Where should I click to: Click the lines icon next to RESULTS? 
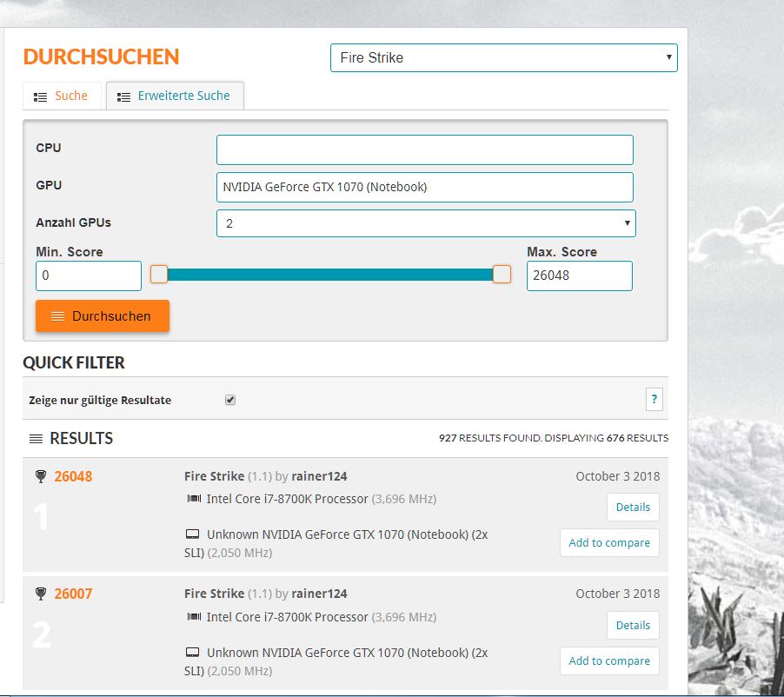click(36, 439)
